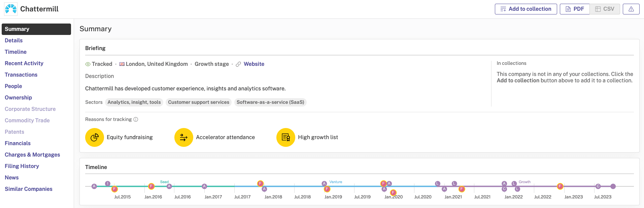Image resolution: width=644 pixels, height=208 pixels.
Task: Select Commodity Trade in the sidebar
Action: click(x=27, y=121)
